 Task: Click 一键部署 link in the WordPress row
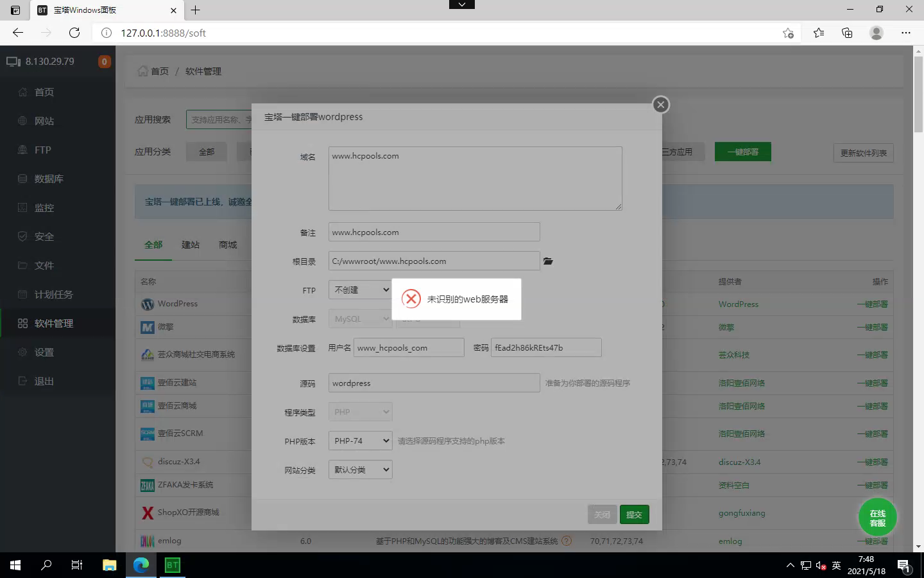coord(873,304)
